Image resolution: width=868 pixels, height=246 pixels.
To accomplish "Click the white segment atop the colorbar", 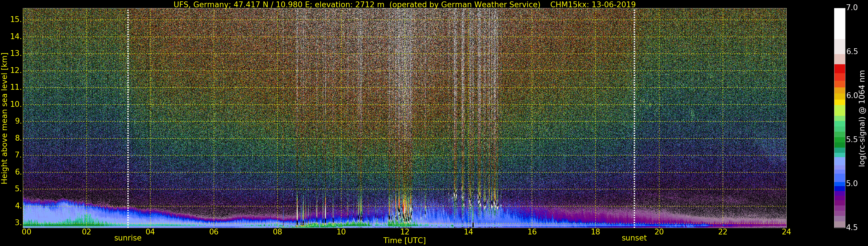I will click(x=840, y=24).
